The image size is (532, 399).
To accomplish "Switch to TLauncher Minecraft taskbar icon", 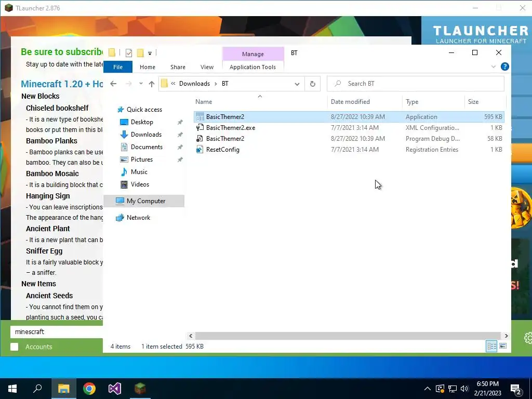I will pyautogui.click(x=140, y=388).
